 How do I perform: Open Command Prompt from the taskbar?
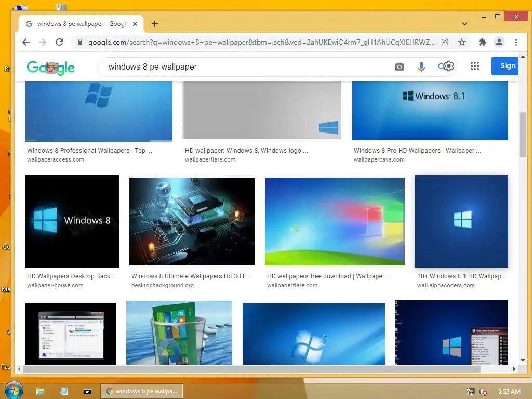click(87, 392)
